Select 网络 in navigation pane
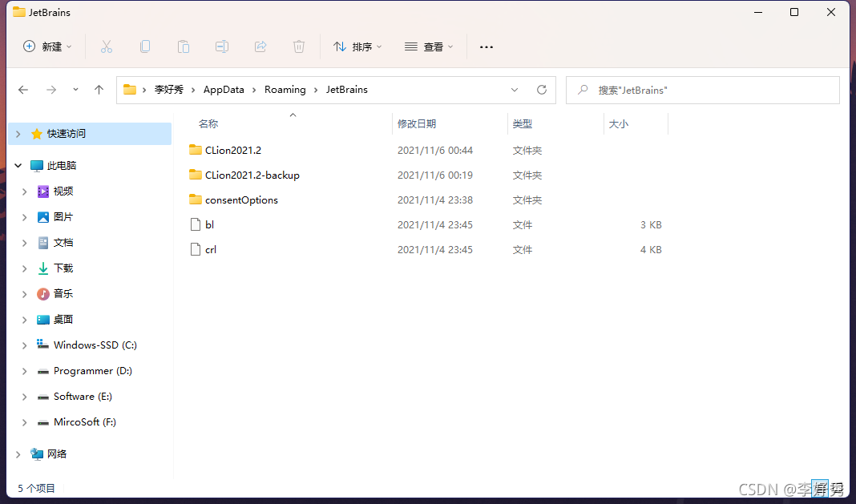Viewport: 856px width, 504px height. (56, 454)
